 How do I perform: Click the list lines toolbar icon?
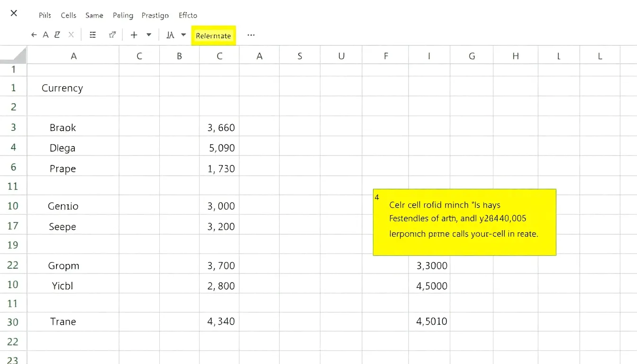click(x=93, y=35)
